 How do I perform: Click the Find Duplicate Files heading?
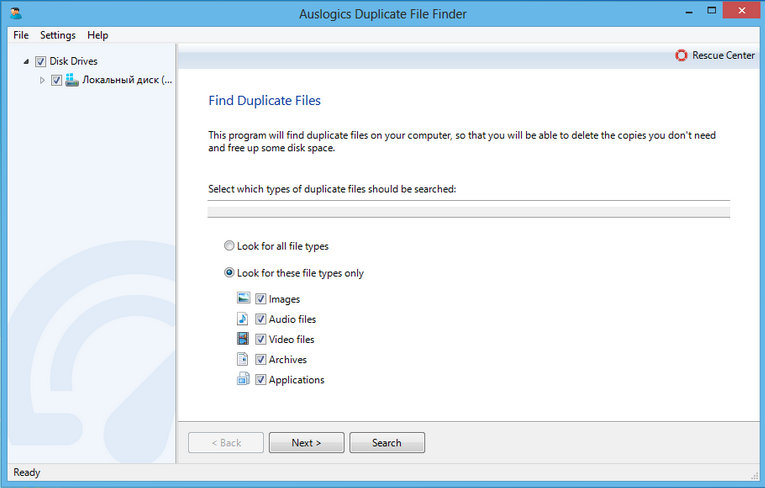pos(264,101)
